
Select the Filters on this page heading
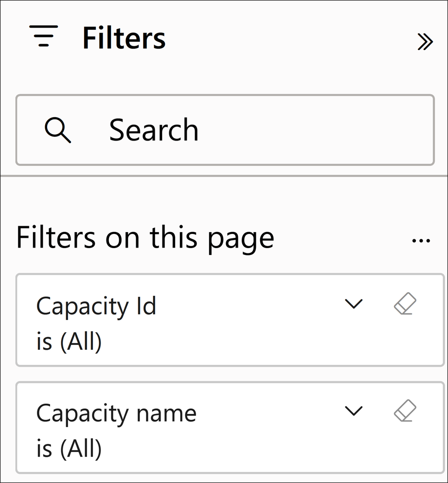(145, 238)
